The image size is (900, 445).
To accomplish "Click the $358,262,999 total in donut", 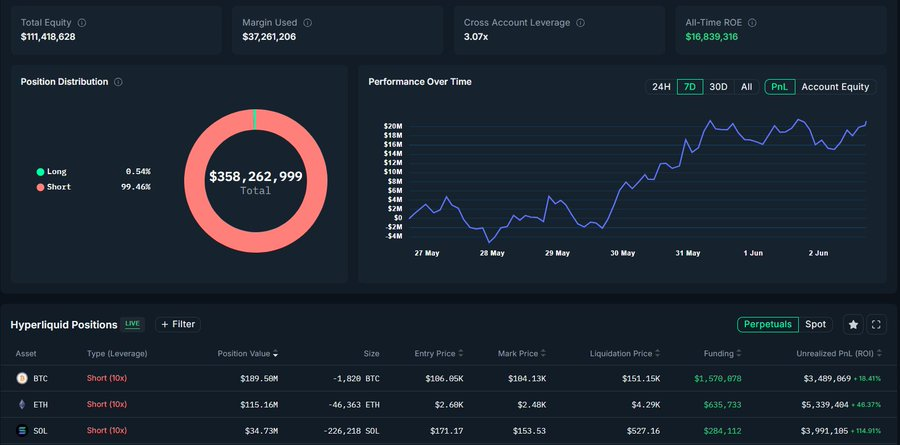I will pyautogui.click(x=255, y=177).
